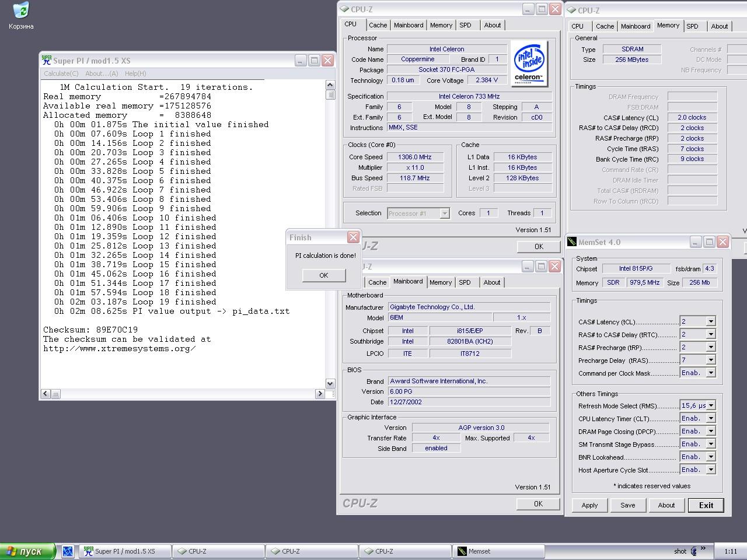Click OK in lower CPU-Z Mainboard window
The width and height of the screenshot is (747, 560).
coord(538,503)
